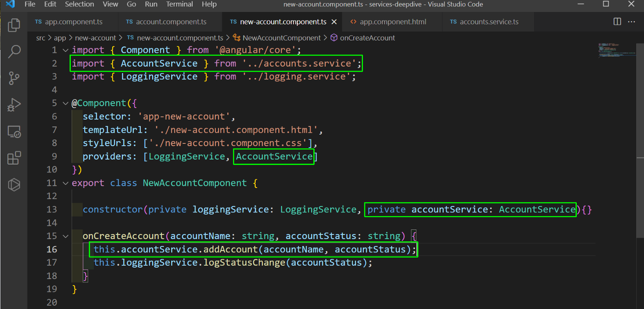The image size is (644, 309).
Task: Click './new-account.component.css' styleUrls string
Action: (x=228, y=143)
